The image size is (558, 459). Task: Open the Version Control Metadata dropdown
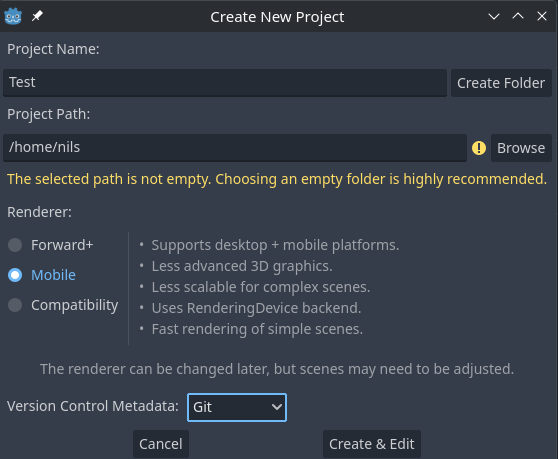coord(237,407)
